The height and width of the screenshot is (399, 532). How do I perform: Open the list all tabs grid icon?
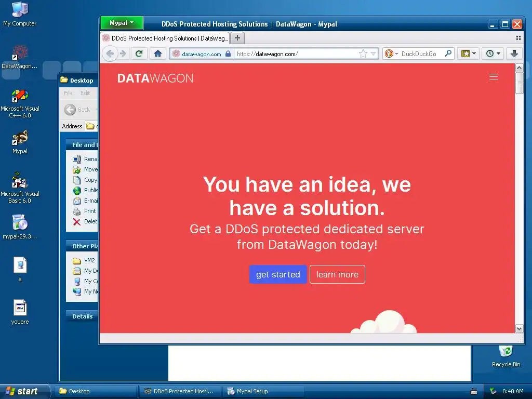[518, 38]
